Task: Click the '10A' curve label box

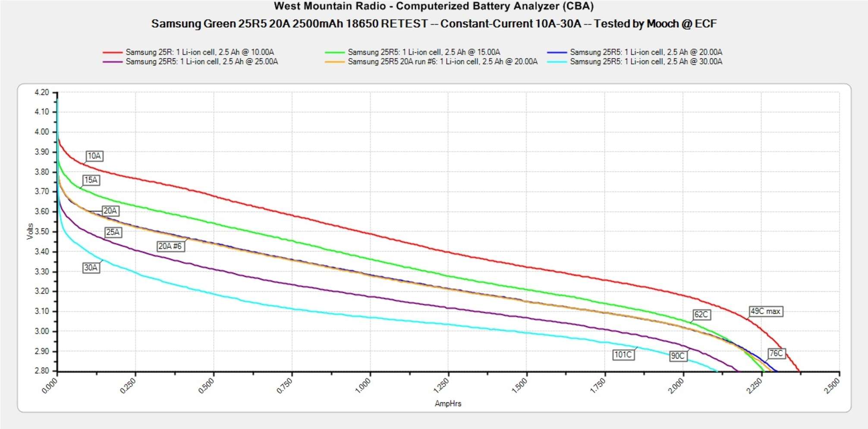Action: coord(94,156)
